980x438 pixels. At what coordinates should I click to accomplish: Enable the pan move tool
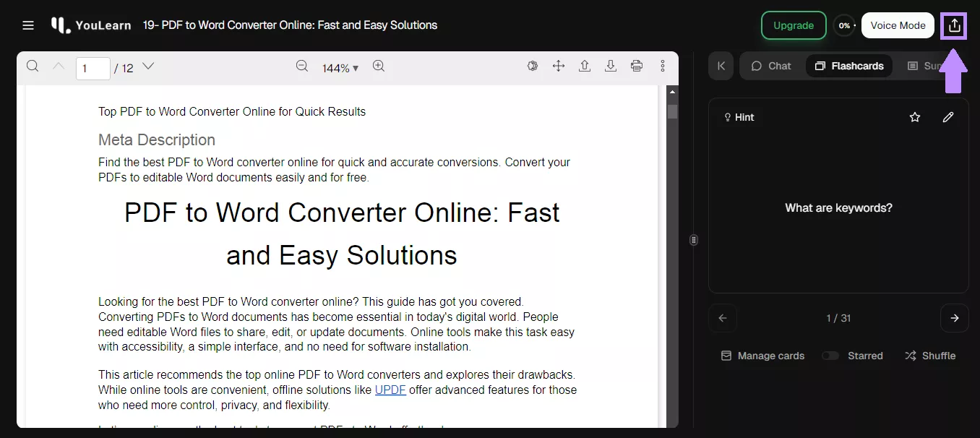(559, 66)
